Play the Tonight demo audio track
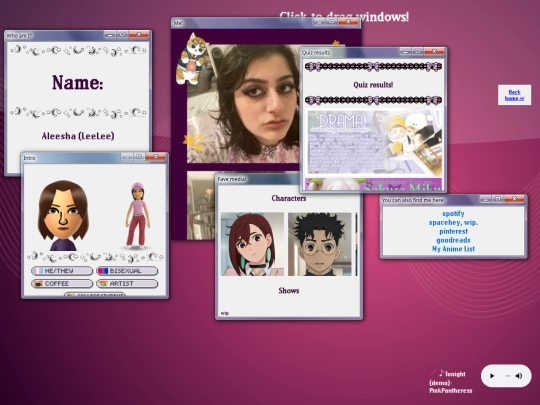The height and width of the screenshot is (405, 540). point(492,376)
